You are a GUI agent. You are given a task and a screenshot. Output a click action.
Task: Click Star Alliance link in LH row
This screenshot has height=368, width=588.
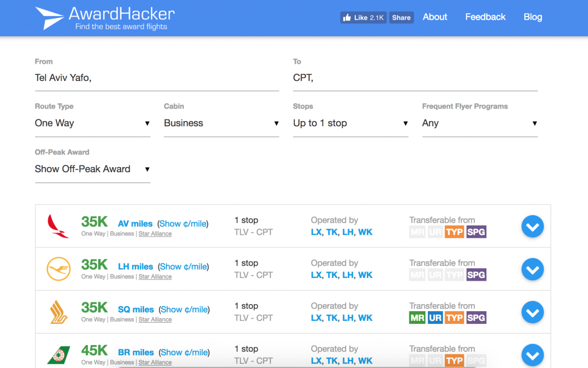[x=155, y=277]
